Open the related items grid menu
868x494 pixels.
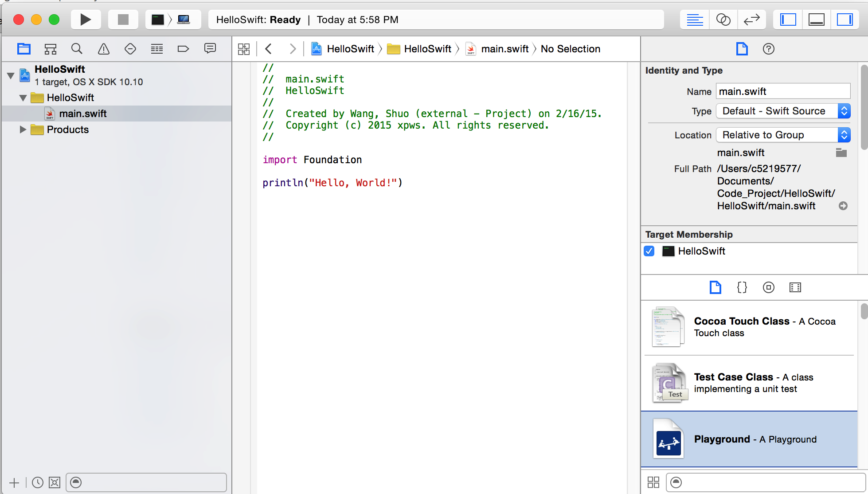click(244, 49)
